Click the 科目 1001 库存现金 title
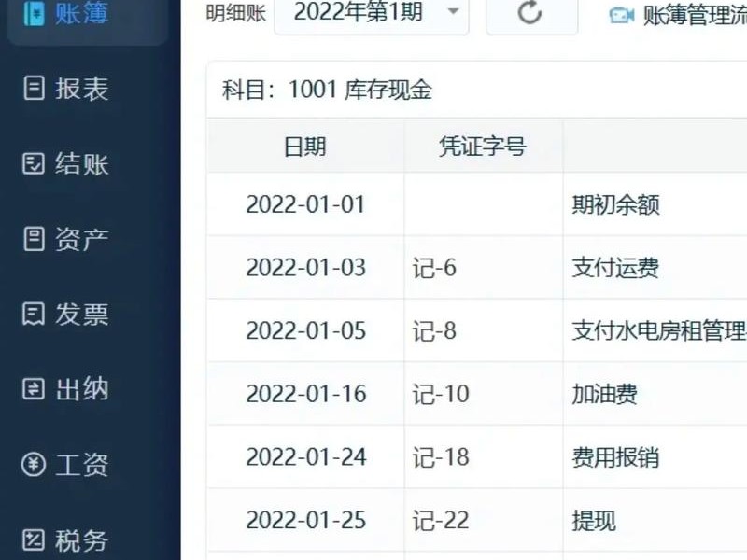This screenshot has height=560, width=747. click(327, 90)
